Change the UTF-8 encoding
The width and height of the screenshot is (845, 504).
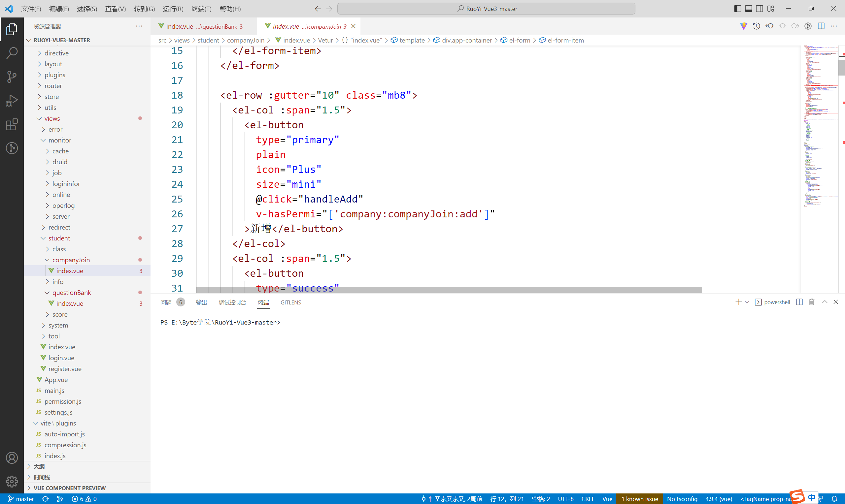(x=565, y=499)
